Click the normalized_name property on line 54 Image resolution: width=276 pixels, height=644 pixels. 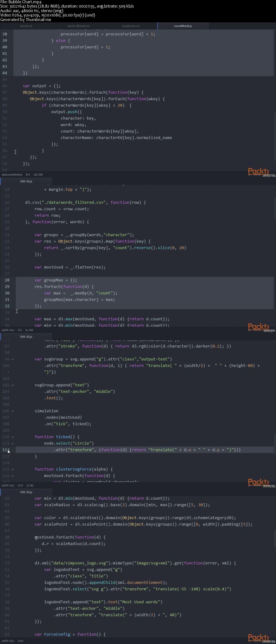coord(154,138)
